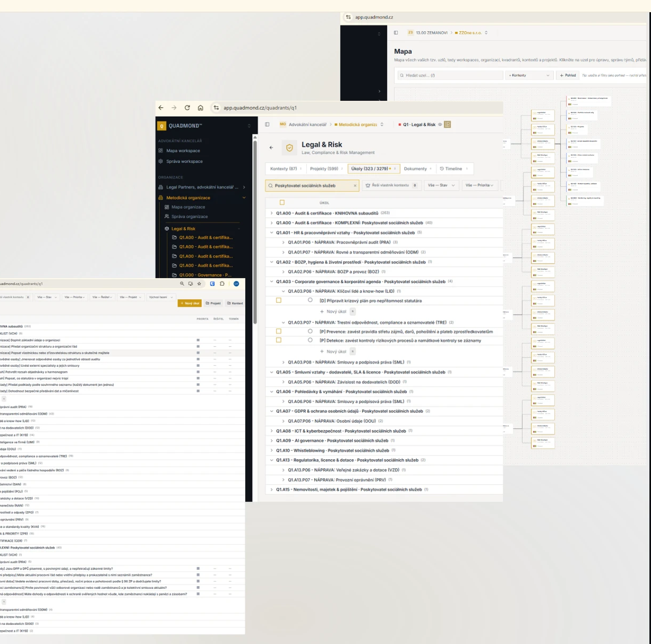Open the Dokumenty tab
651x644 pixels.
click(x=417, y=169)
